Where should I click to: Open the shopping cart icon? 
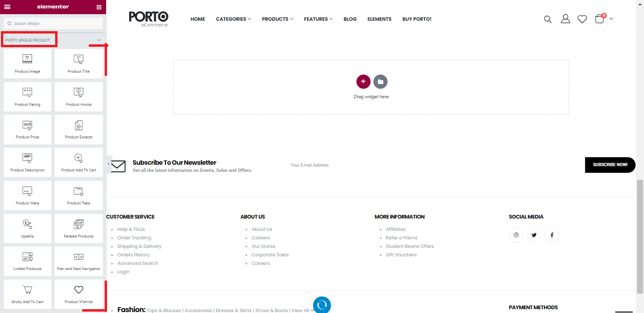[599, 19]
